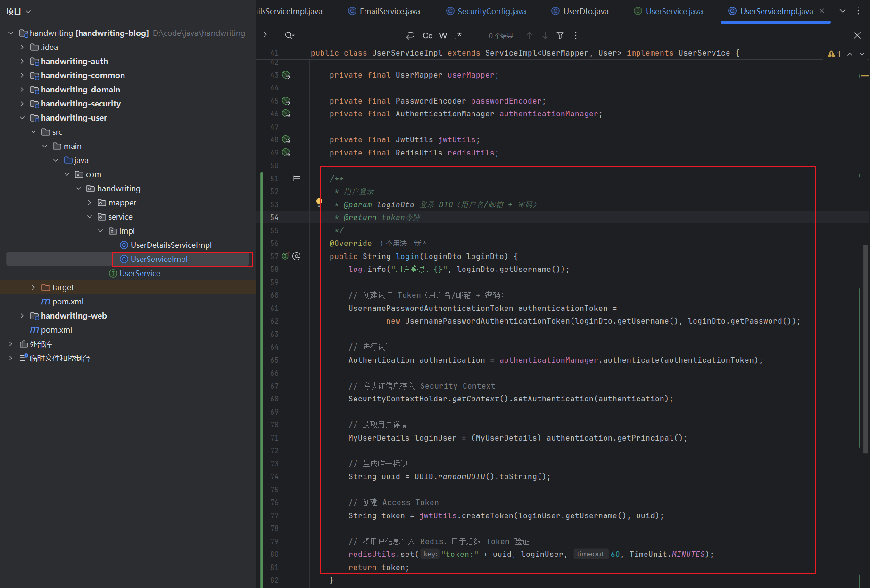The height and width of the screenshot is (588, 870).
Task: Select UserServiceImpl in project tree
Action: click(x=154, y=259)
